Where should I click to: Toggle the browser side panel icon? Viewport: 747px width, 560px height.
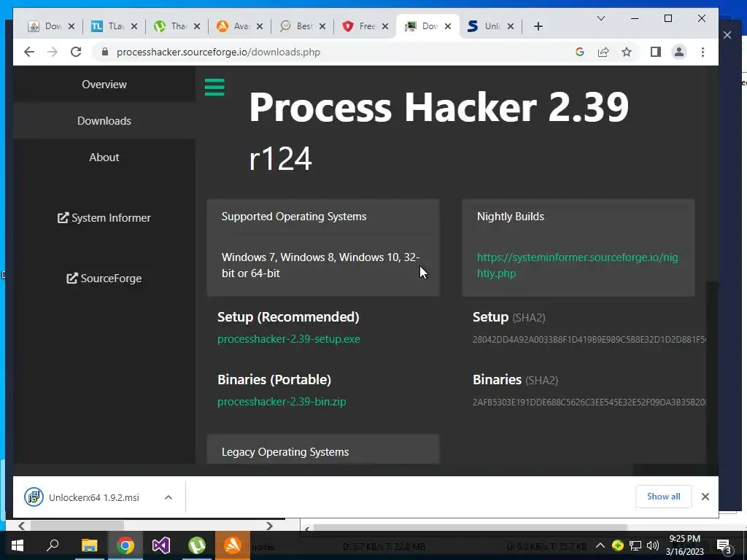(656, 52)
